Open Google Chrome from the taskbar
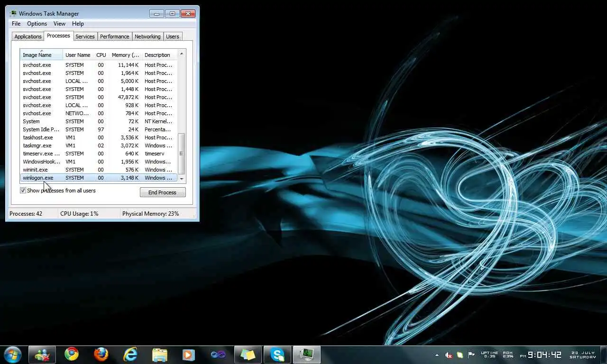 [x=72, y=354]
